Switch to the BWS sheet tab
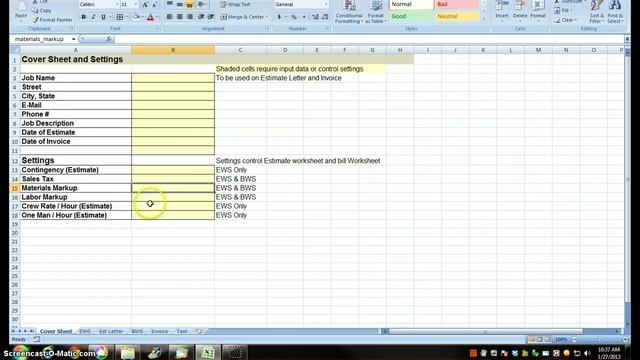Image resolution: width=640 pixels, height=360 pixels. [x=137, y=331]
